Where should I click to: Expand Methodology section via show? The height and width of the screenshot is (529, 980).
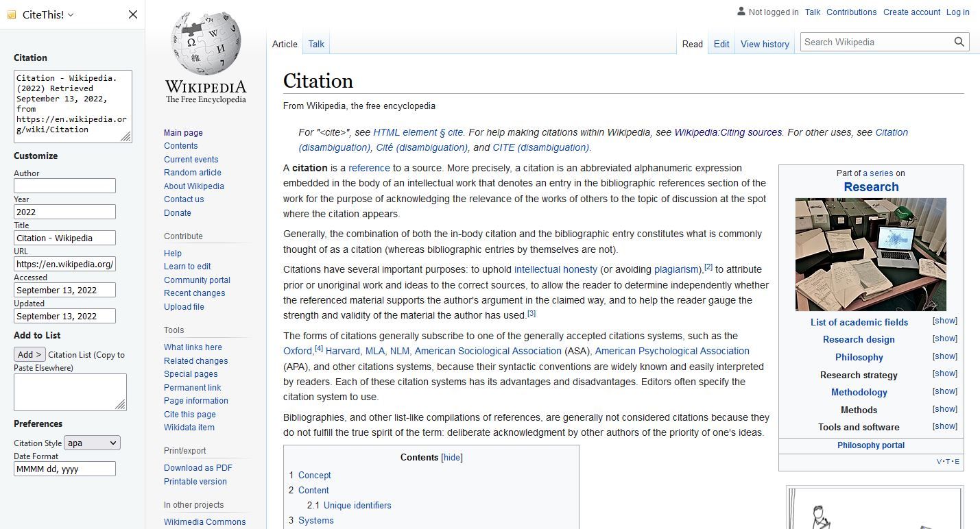pos(944,391)
